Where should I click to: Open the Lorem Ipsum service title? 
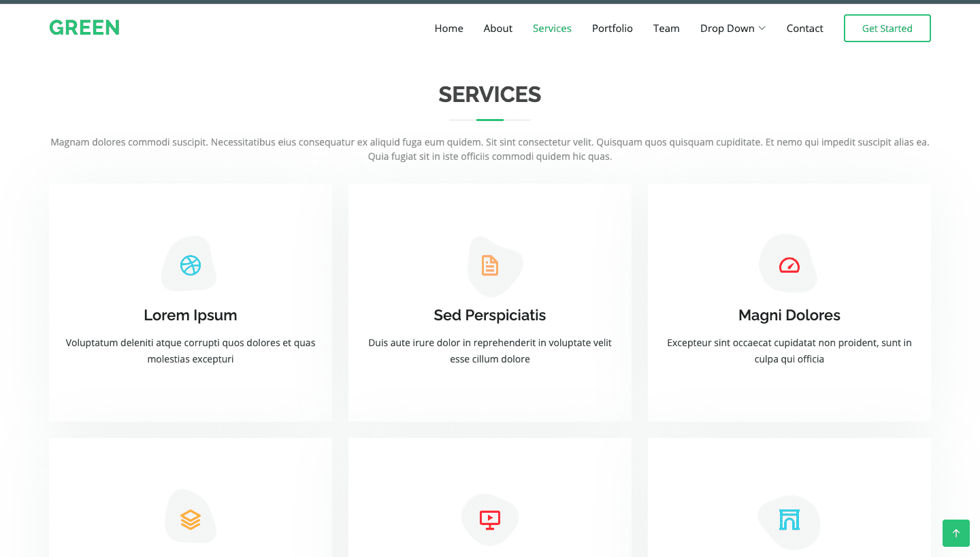pos(191,316)
